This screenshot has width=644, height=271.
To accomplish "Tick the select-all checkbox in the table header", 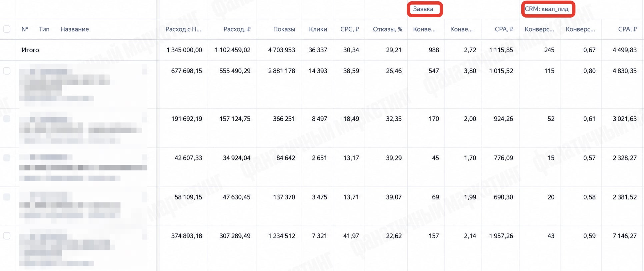I will 7,29.
